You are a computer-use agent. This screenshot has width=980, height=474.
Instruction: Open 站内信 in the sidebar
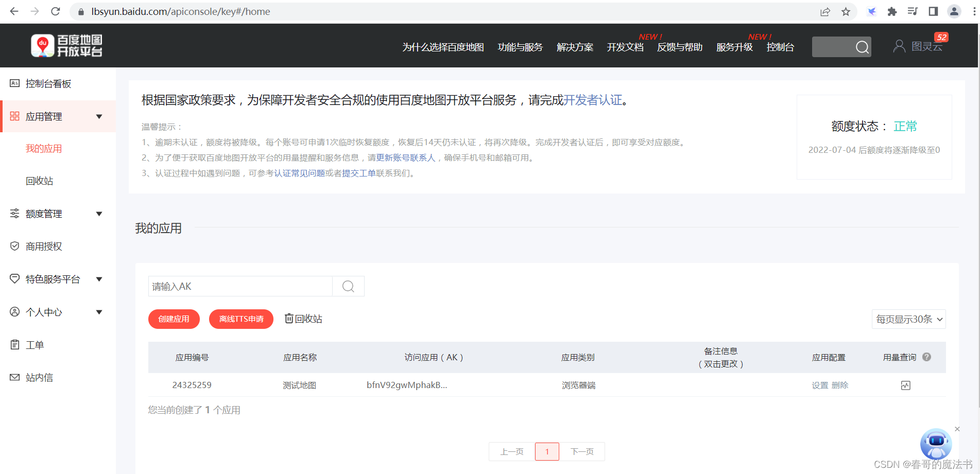coord(39,377)
